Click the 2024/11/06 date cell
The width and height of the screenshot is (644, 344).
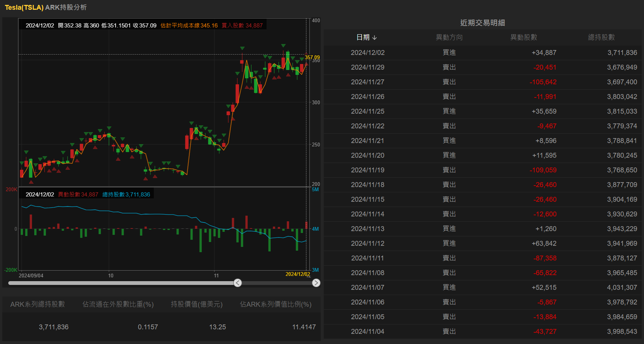[368, 302]
